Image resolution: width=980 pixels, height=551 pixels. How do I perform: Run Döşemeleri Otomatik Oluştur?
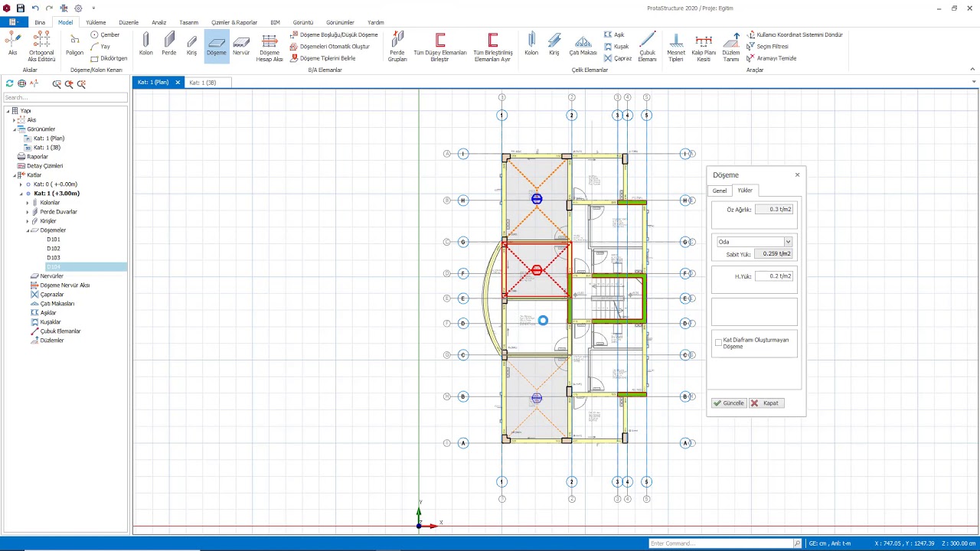point(329,47)
